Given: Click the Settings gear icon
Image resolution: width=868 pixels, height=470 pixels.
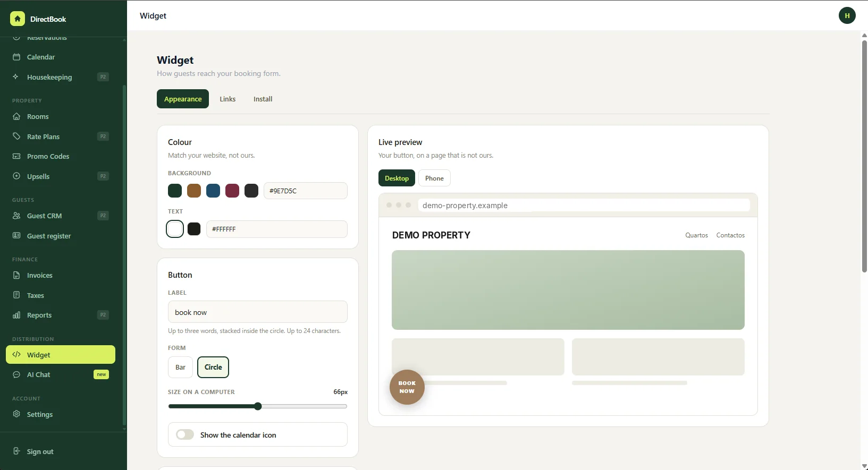Looking at the screenshot, I should tap(16, 414).
